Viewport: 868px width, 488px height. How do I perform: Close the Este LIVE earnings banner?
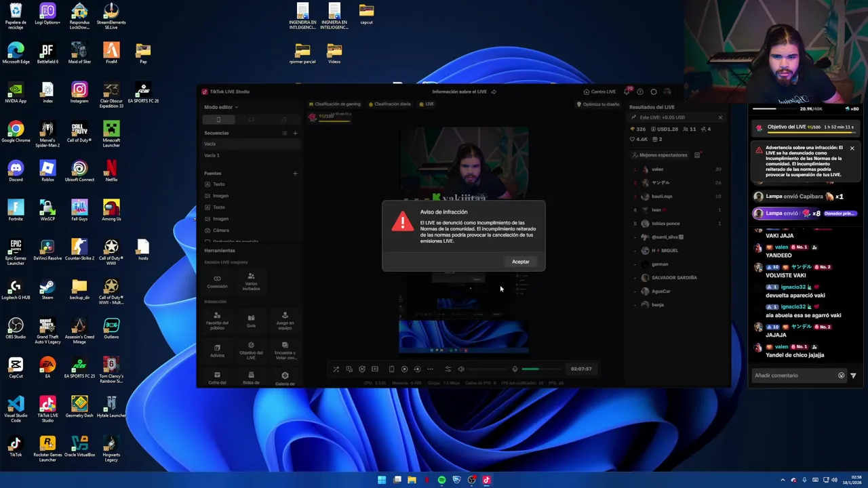[720, 117]
